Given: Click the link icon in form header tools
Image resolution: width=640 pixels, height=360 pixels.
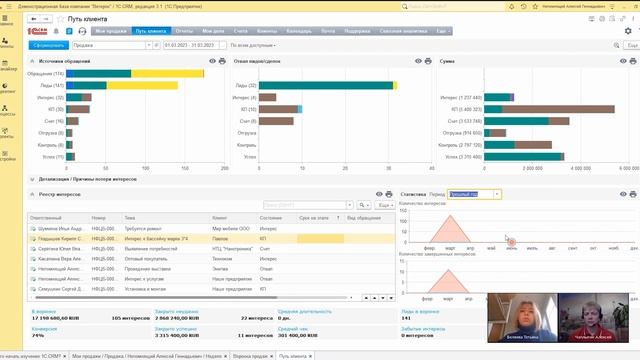Looking at the screenshot, I should coord(622,19).
